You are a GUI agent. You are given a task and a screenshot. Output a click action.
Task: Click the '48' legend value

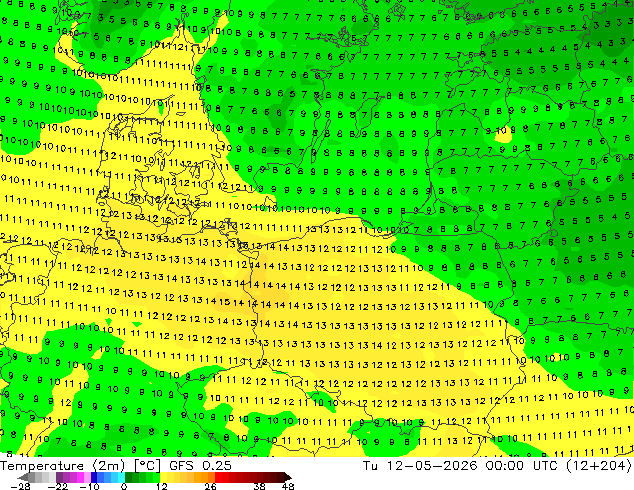[288, 486]
